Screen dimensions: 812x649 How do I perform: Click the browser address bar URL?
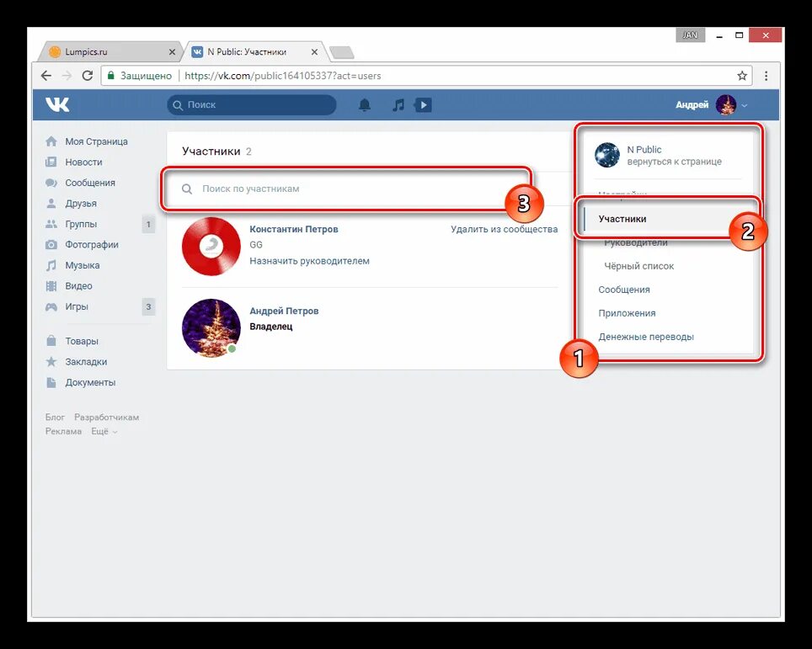coord(283,76)
